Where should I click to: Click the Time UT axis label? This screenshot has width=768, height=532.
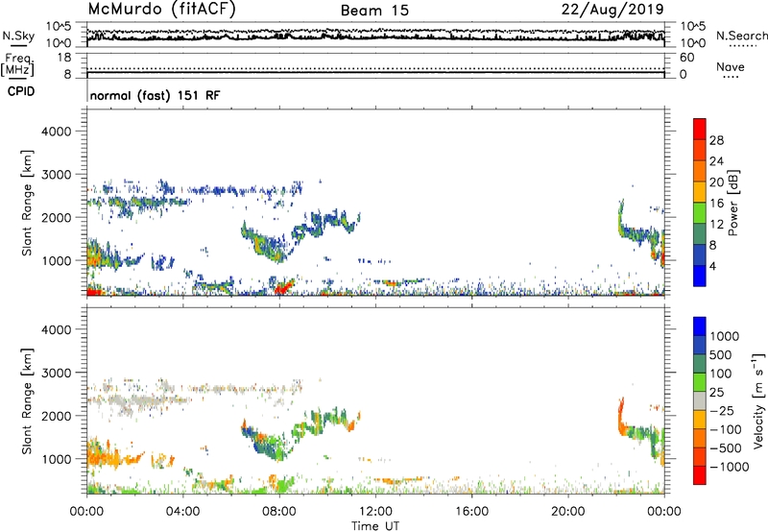click(375, 526)
